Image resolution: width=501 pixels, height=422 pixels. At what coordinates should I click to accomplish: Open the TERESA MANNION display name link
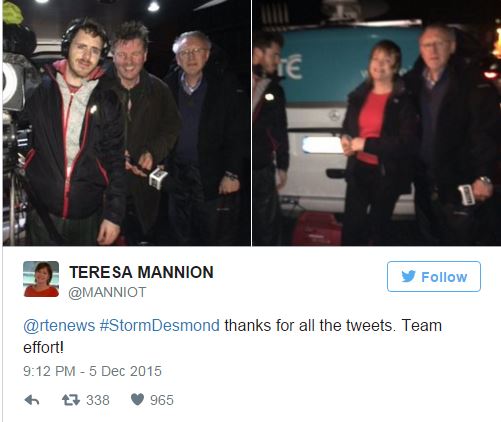click(x=141, y=272)
